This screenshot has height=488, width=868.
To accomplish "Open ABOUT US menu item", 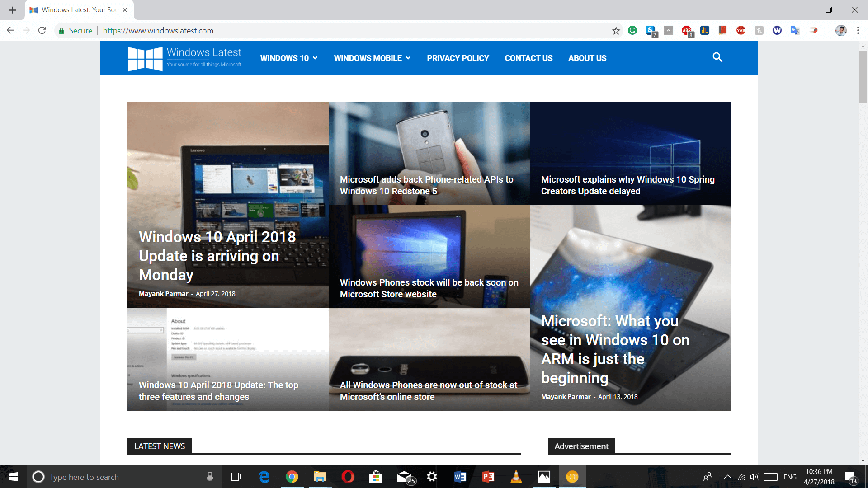I will (x=587, y=58).
